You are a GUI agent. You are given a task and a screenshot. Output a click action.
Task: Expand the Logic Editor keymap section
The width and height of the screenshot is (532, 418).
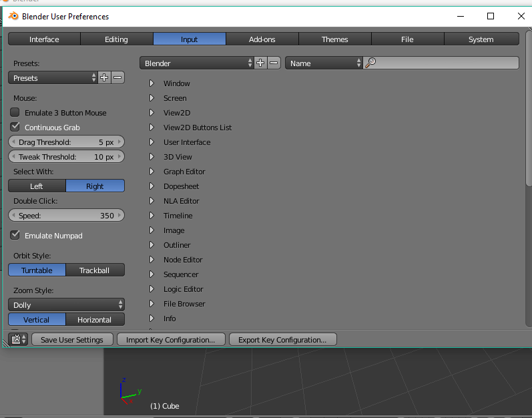point(152,288)
